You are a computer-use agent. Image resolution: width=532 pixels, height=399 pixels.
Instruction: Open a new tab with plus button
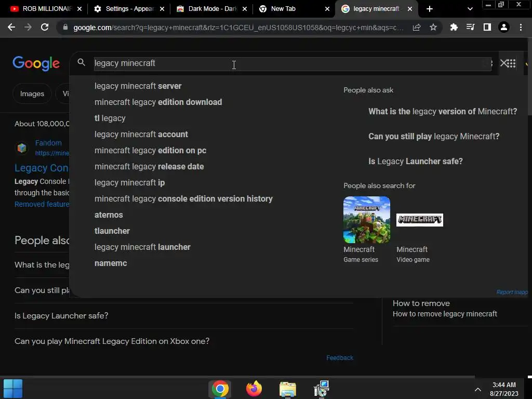(x=429, y=9)
